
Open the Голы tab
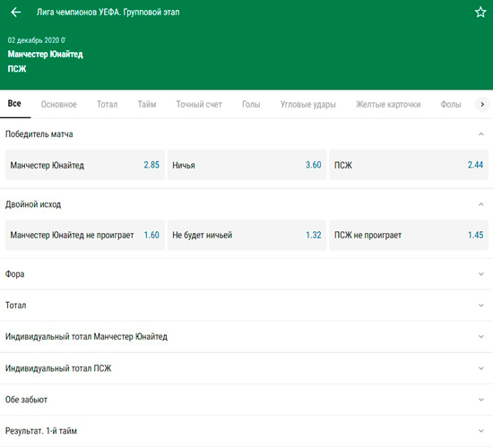pos(251,104)
